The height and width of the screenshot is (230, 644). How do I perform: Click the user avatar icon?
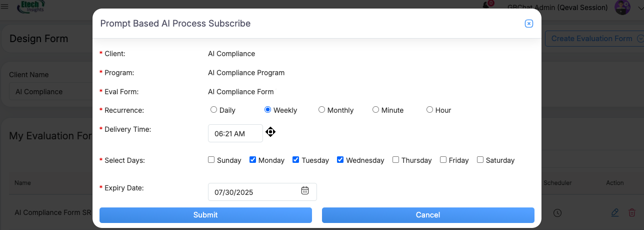coord(622,7)
